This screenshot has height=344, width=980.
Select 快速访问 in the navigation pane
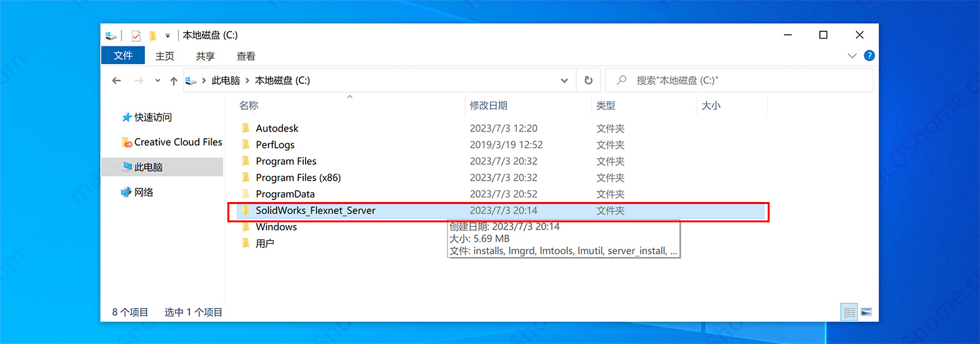click(153, 118)
